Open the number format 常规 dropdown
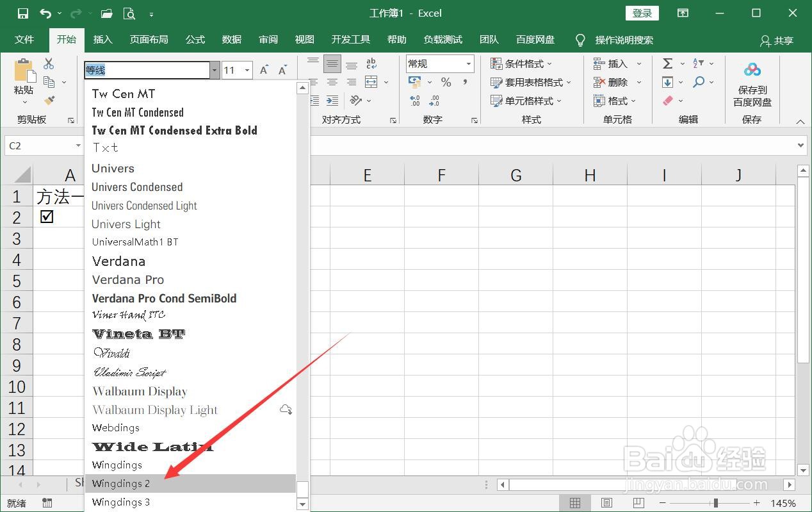The width and height of the screenshot is (812, 512). pyautogui.click(x=469, y=63)
